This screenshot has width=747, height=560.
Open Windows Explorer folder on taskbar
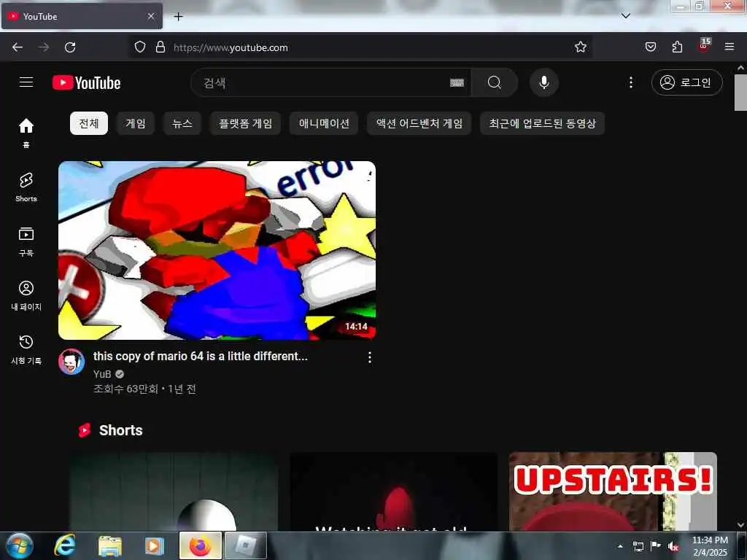coord(109,545)
